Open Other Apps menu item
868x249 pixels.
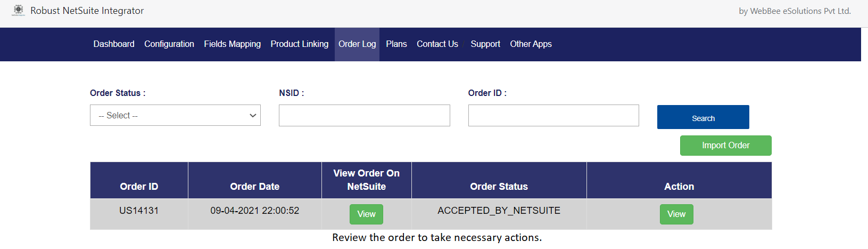pyautogui.click(x=531, y=44)
